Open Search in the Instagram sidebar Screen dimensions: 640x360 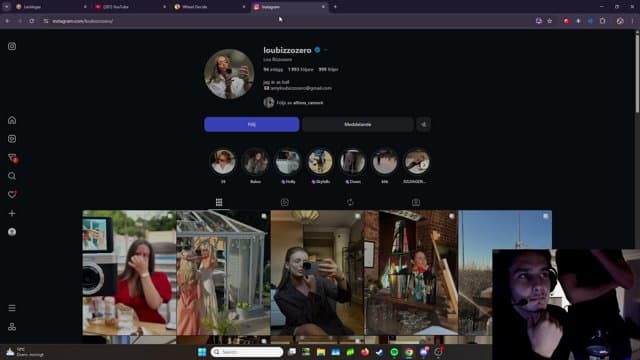pos(12,176)
